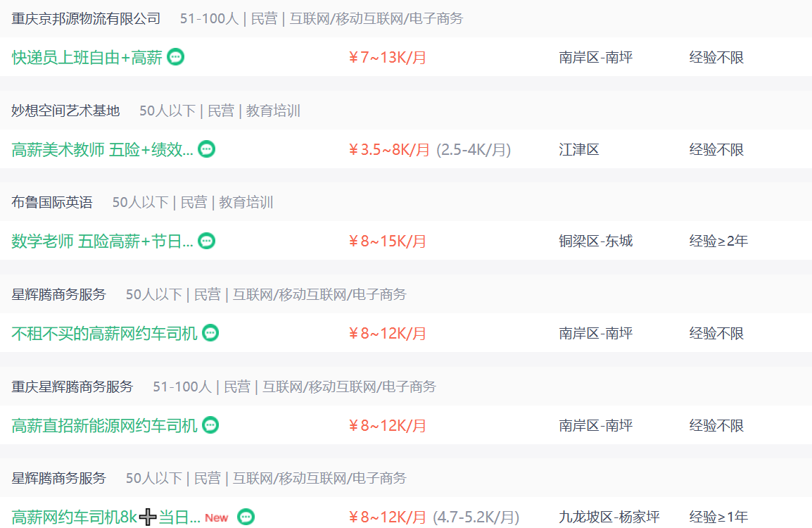Click location 九龙坡区-杨家坪
The image size is (812, 528).
pyautogui.click(x=609, y=517)
